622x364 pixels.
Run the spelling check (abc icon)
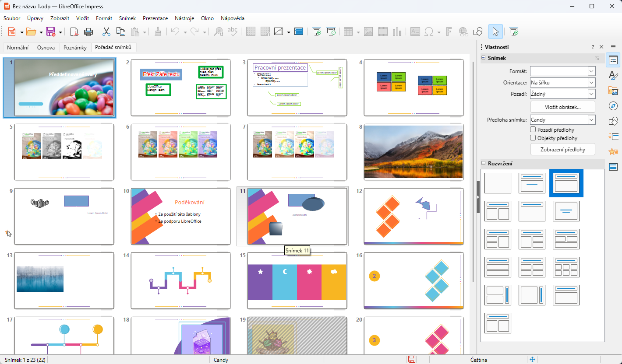(233, 31)
